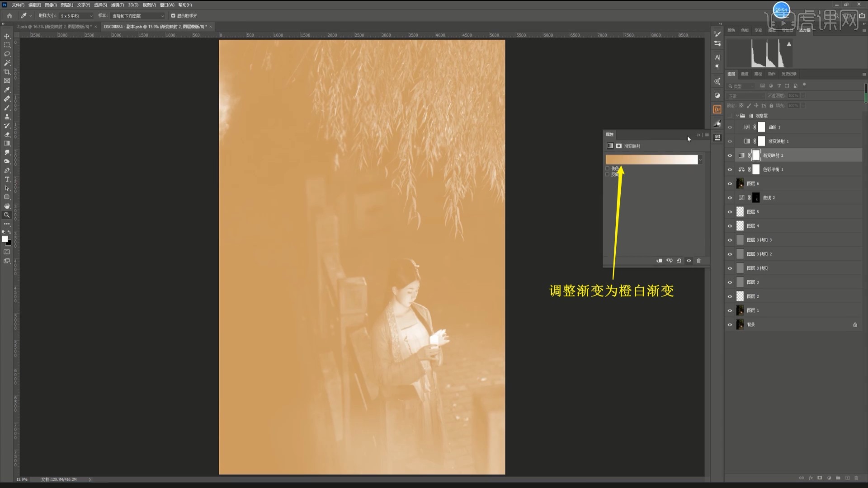Click the orange-white gradient bar
The width and height of the screenshot is (868, 488).
click(651, 160)
